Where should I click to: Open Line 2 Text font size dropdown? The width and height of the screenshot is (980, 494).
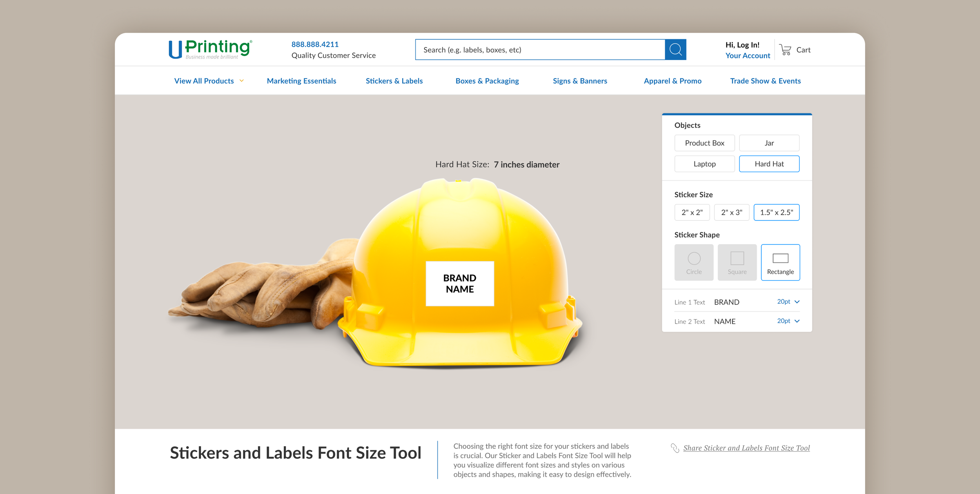[x=788, y=321]
